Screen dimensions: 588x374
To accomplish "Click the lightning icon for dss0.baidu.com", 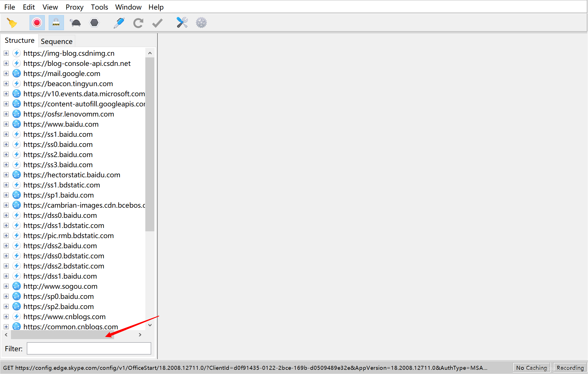I will [17, 215].
